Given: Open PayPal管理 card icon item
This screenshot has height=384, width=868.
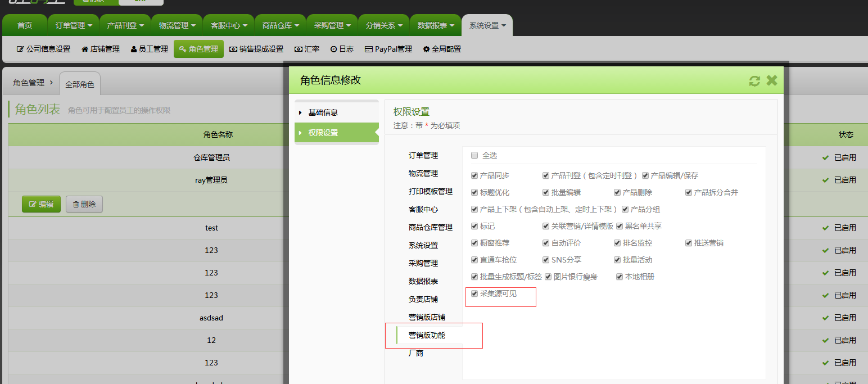Looking at the screenshot, I should click(x=388, y=49).
